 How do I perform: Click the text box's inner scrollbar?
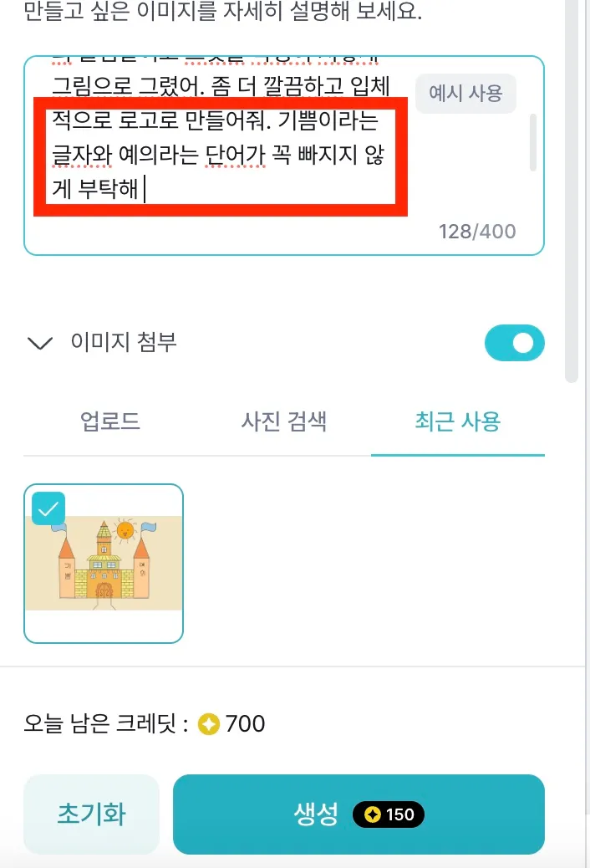533,142
